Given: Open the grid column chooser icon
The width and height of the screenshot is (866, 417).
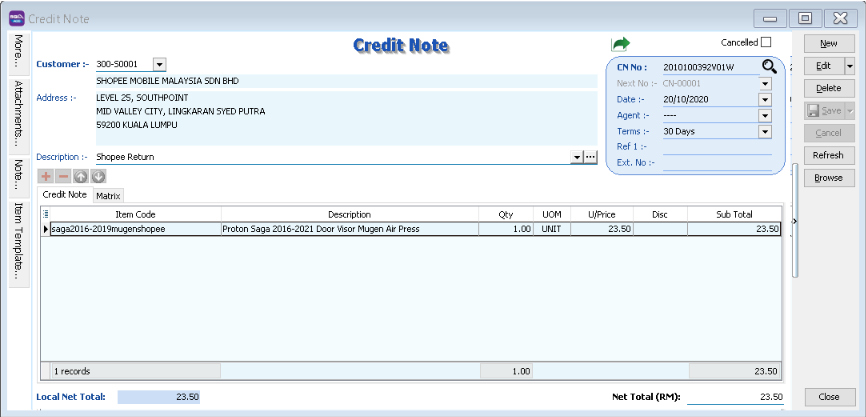Looking at the screenshot, I should pyautogui.click(x=46, y=214).
